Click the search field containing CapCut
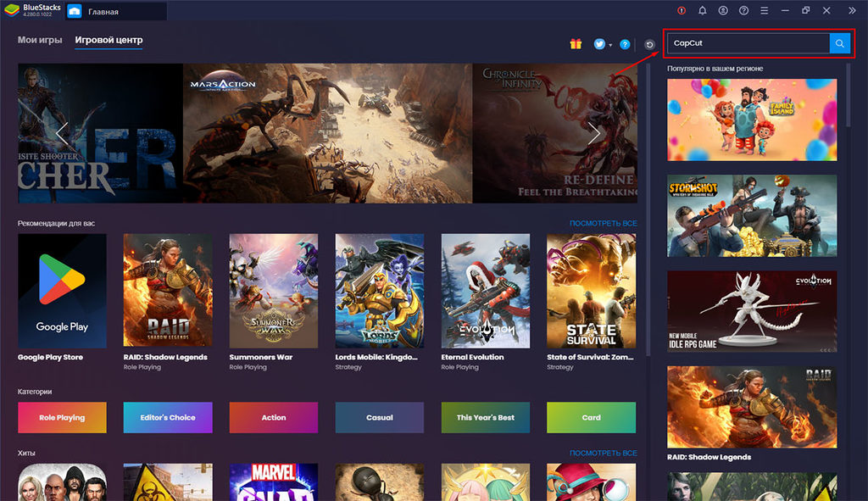 [748, 43]
